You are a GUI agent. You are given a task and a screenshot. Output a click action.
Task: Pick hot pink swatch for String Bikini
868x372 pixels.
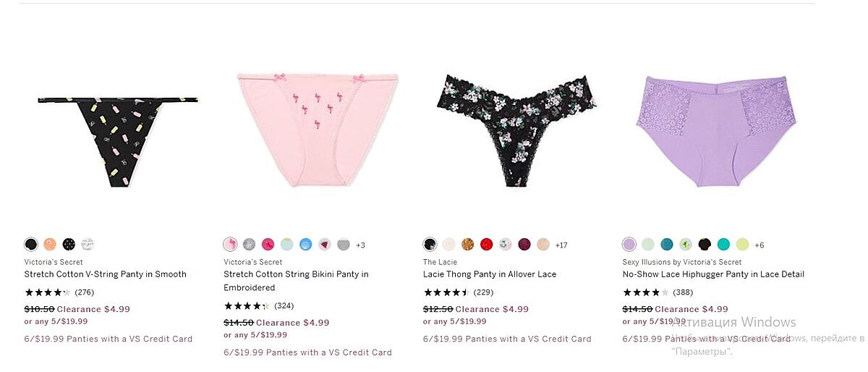point(268,245)
